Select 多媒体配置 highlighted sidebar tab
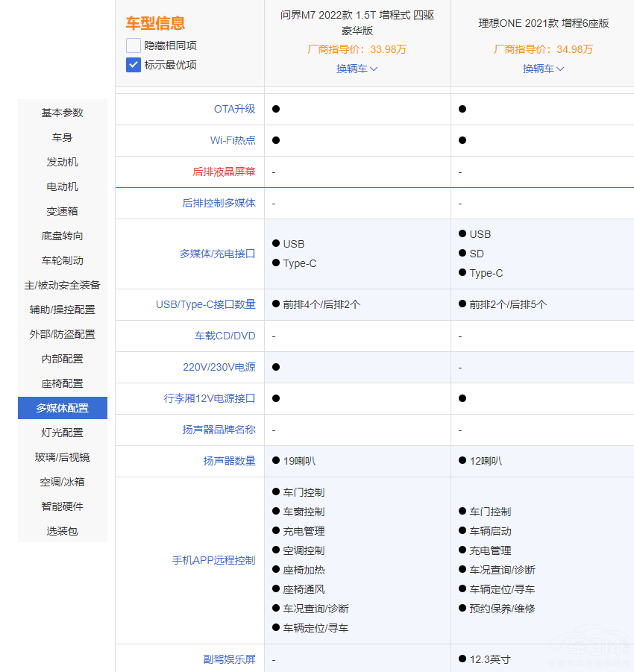 pos(63,408)
